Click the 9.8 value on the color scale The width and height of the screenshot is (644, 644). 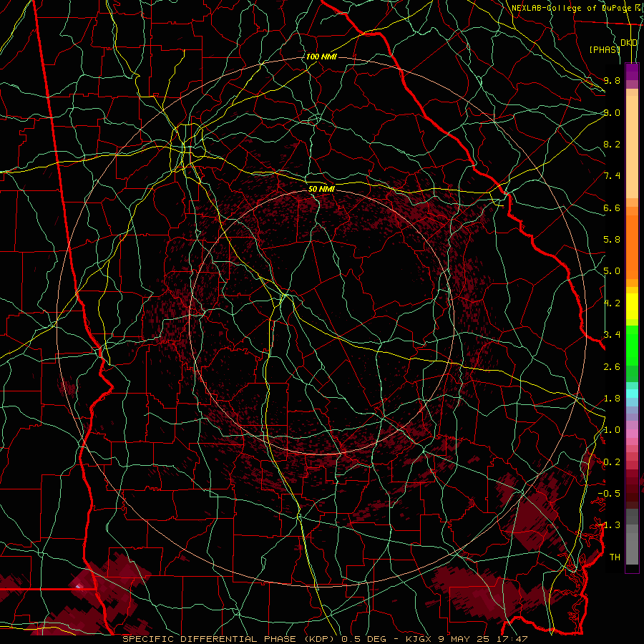click(612, 80)
